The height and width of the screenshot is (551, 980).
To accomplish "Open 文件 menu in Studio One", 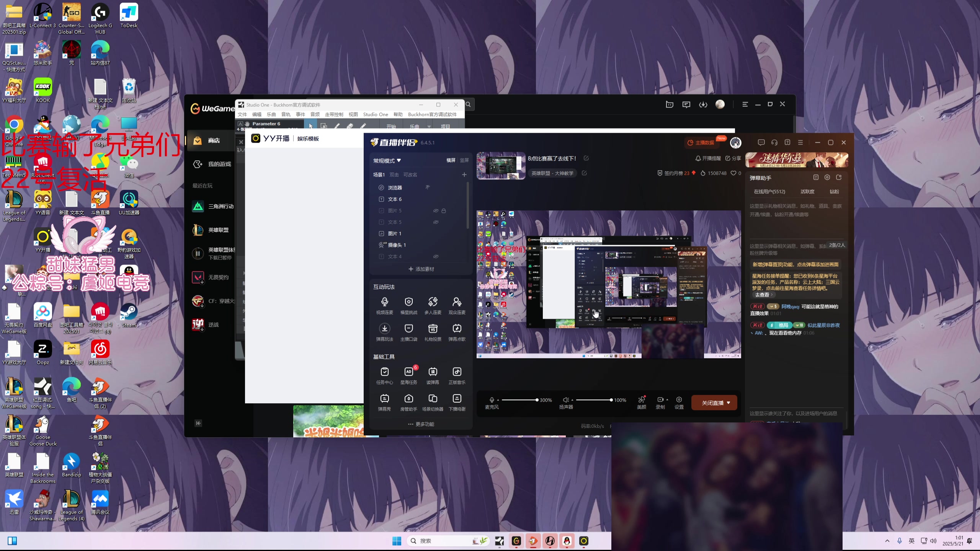I will [x=242, y=114].
